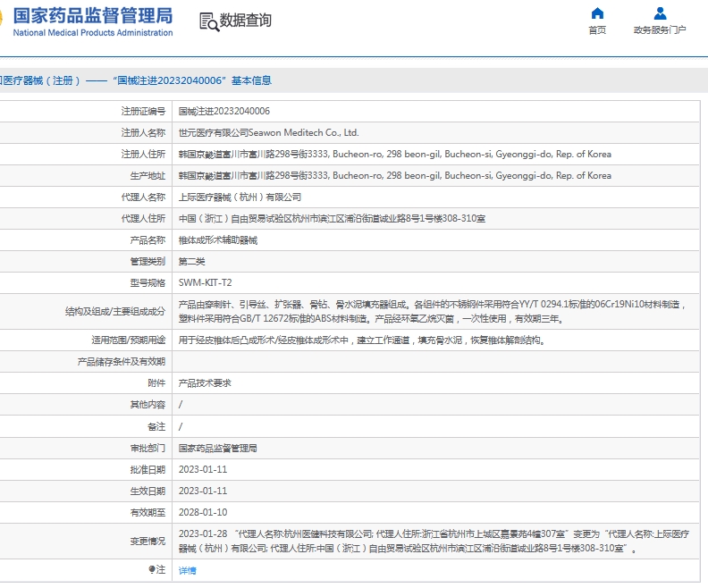The width and height of the screenshot is (708, 588).
Task: Click the 政务服务门户 text link
Action: pos(660,29)
